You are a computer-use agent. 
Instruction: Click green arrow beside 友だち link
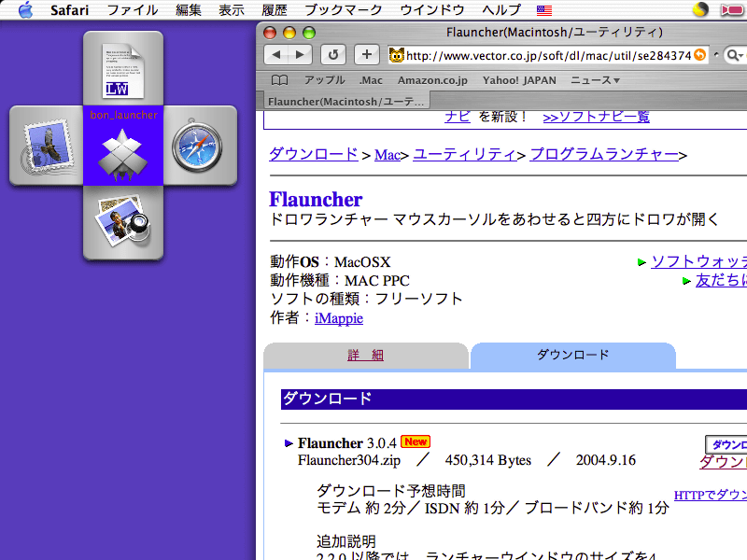click(686, 281)
